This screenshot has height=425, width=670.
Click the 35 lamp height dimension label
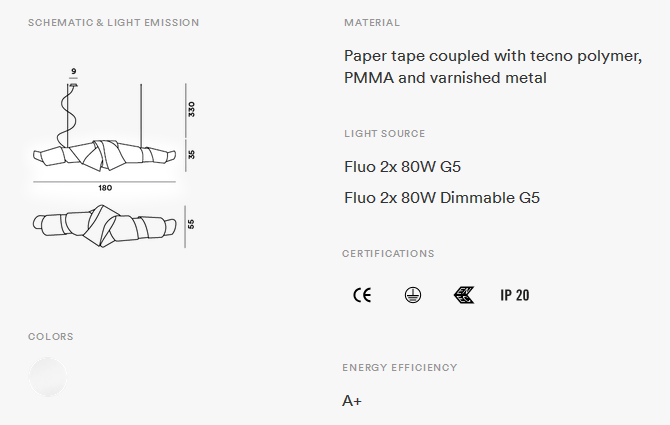[191, 155]
